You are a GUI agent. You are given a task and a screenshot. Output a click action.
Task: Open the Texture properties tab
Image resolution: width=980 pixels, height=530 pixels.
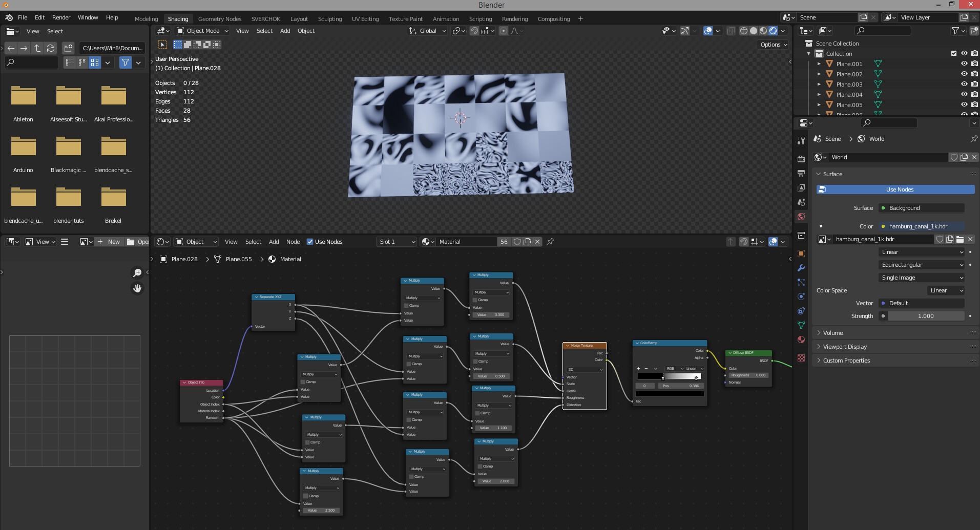[x=801, y=358]
